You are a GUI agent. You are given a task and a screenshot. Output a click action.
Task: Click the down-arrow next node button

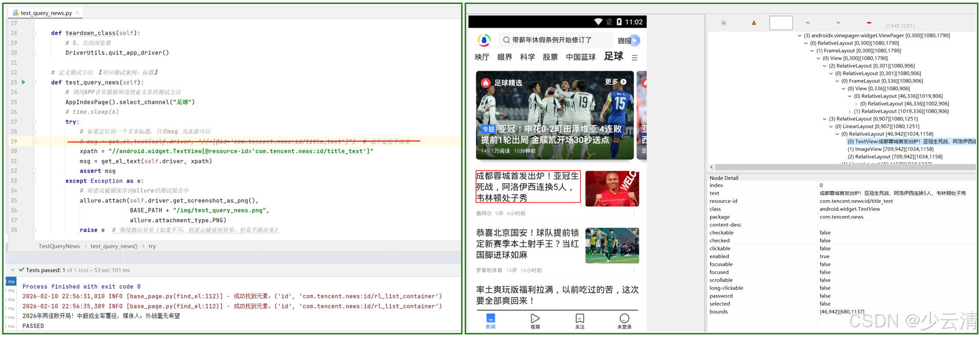point(838,23)
